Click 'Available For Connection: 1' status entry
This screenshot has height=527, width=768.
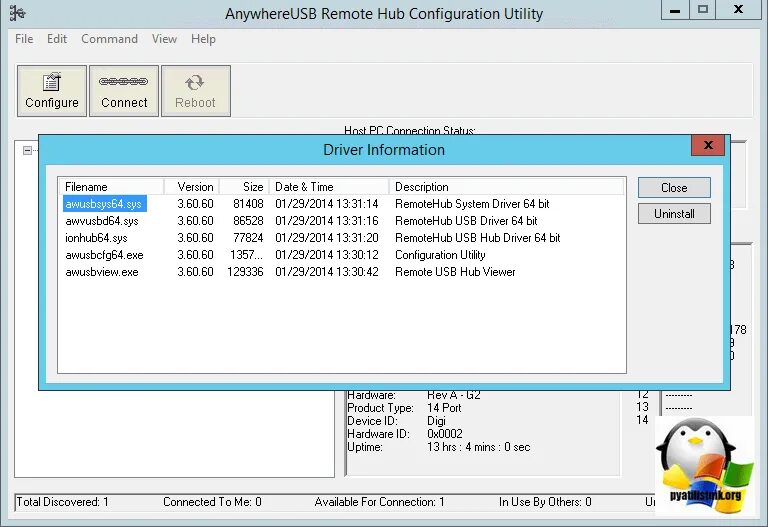pos(380,502)
